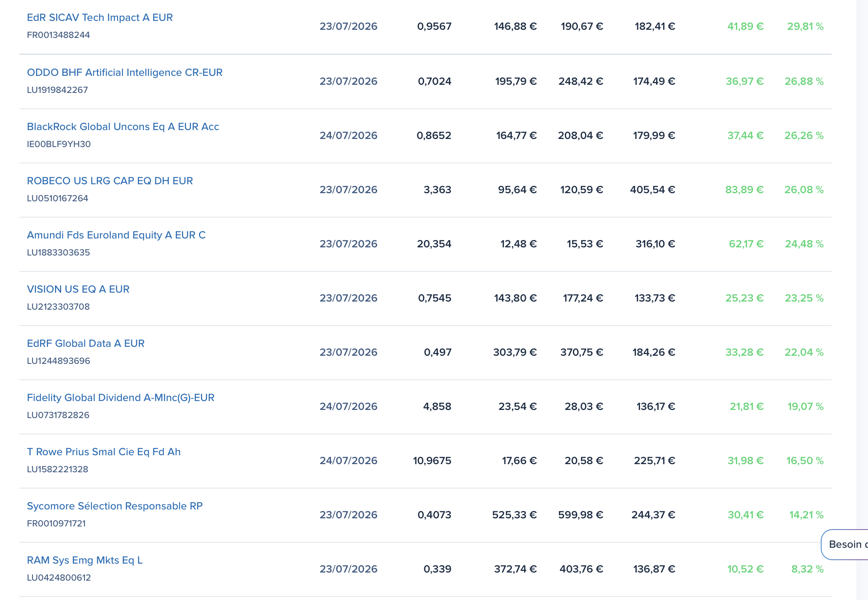
Task: Select ISIN code LU1244893696
Action: [x=58, y=361]
